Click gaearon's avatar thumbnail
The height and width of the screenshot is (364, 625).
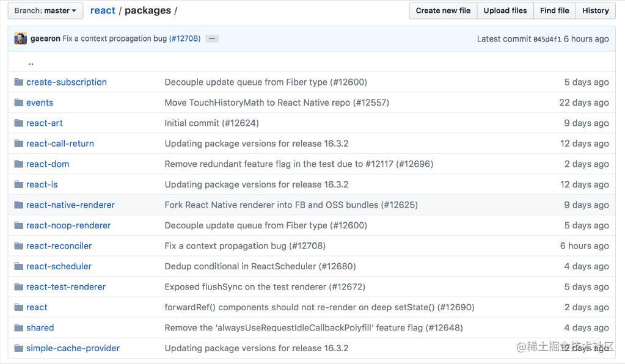[x=21, y=38]
